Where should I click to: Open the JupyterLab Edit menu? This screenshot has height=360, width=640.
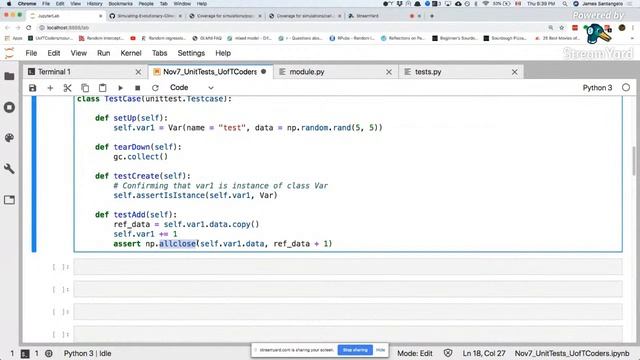coord(53,53)
